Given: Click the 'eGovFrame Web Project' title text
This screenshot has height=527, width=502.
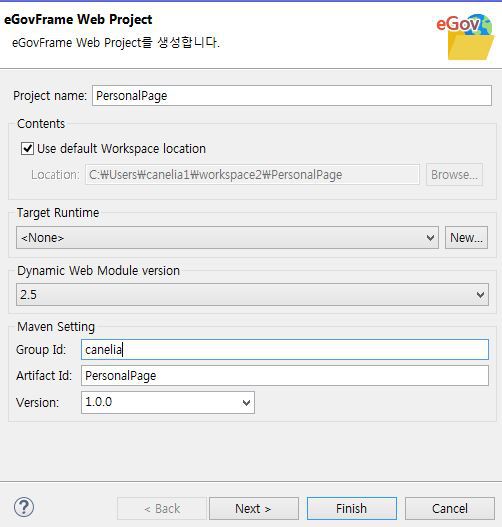Looking at the screenshot, I should click(78, 19).
